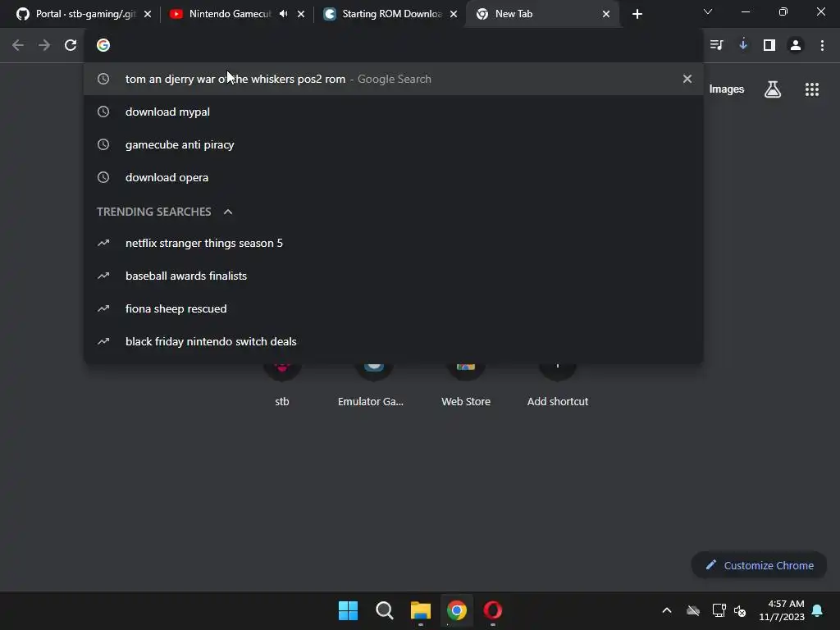Choose 'black friday nintendo switch deals' trending search
Viewport: 840px width, 630px height.
click(394, 341)
